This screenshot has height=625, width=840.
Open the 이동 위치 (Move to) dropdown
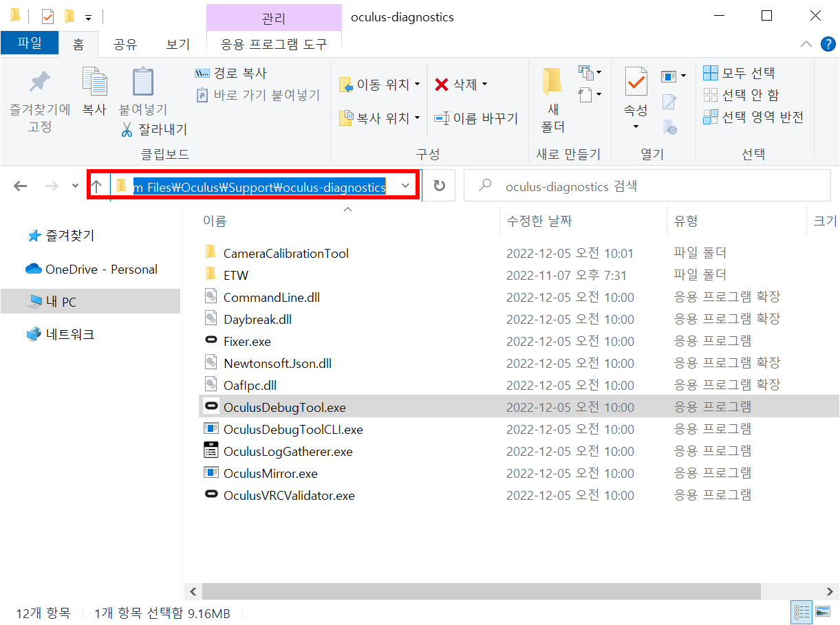[x=380, y=85]
